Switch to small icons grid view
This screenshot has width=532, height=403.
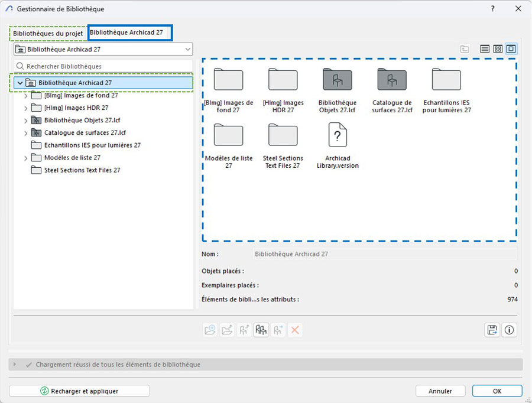coord(498,49)
